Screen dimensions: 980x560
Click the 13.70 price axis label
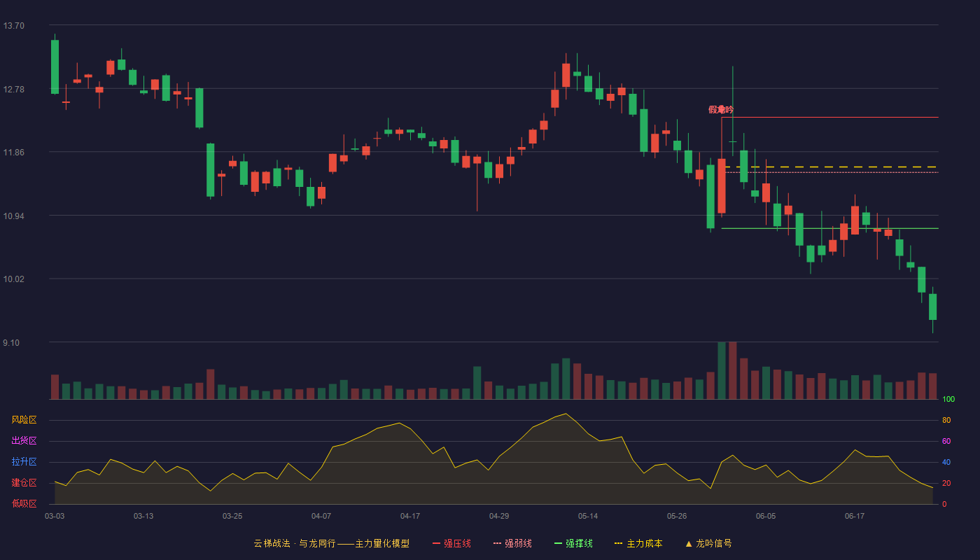point(13,26)
